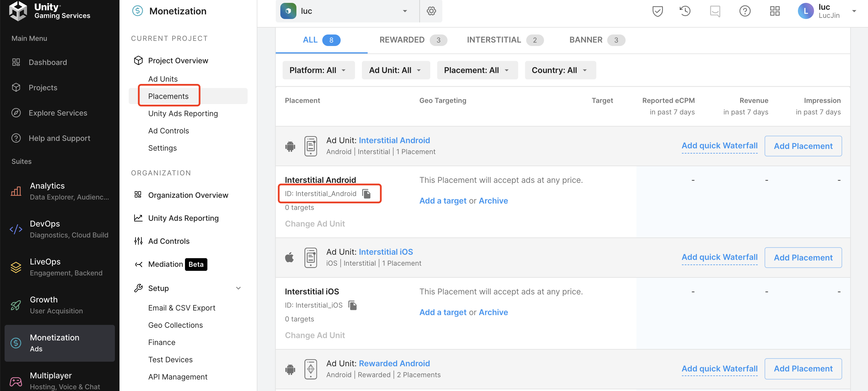The image size is (868, 391).
Task: Switch to the BANNER tab
Action: click(597, 40)
